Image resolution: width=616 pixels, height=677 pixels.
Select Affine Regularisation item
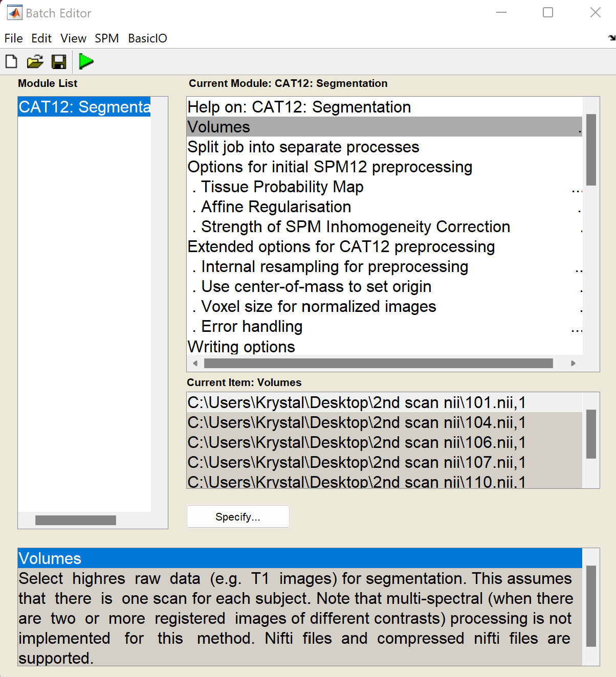(x=276, y=207)
